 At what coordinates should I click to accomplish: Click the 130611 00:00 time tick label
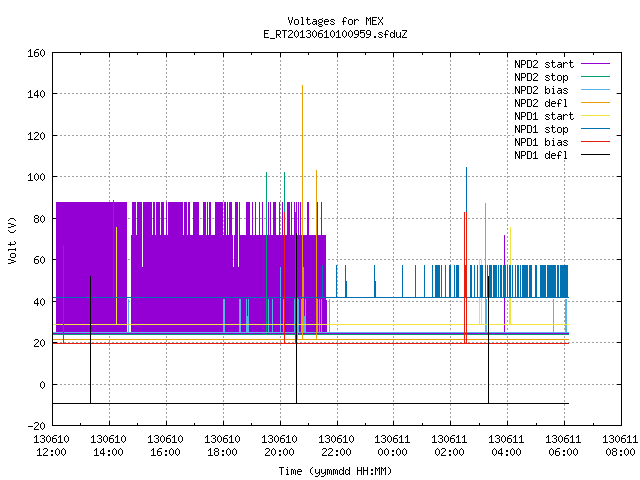coord(393,446)
